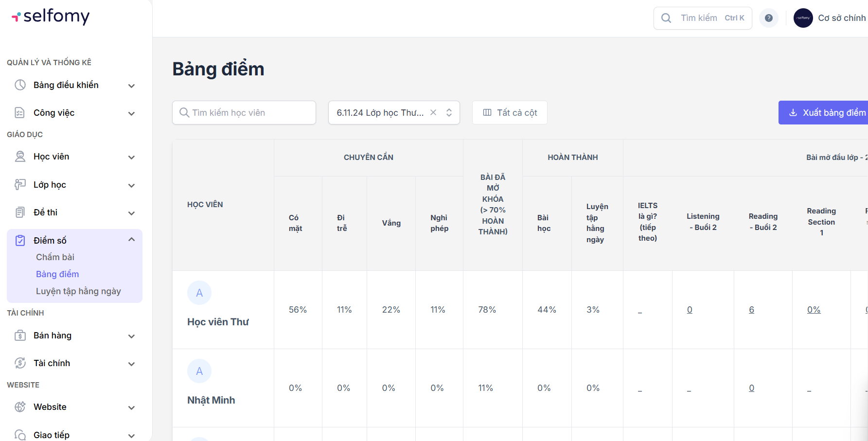868x441 pixels.
Task: Click the Cơ sở chính account avatar
Action: pos(803,18)
